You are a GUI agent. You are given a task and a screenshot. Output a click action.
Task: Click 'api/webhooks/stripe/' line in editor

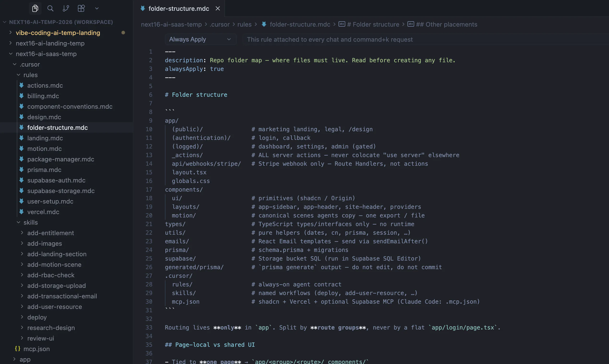click(x=206, y=164)
